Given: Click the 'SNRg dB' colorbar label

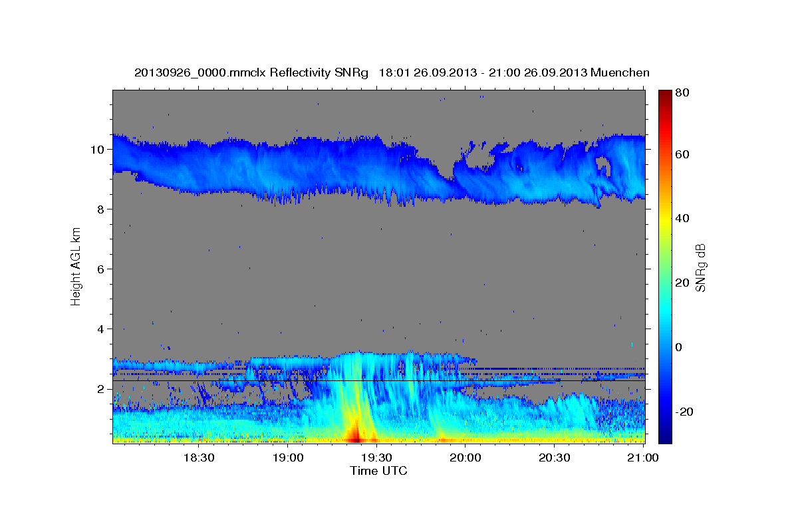Looking at the screenshot, I should click(700, 267).
